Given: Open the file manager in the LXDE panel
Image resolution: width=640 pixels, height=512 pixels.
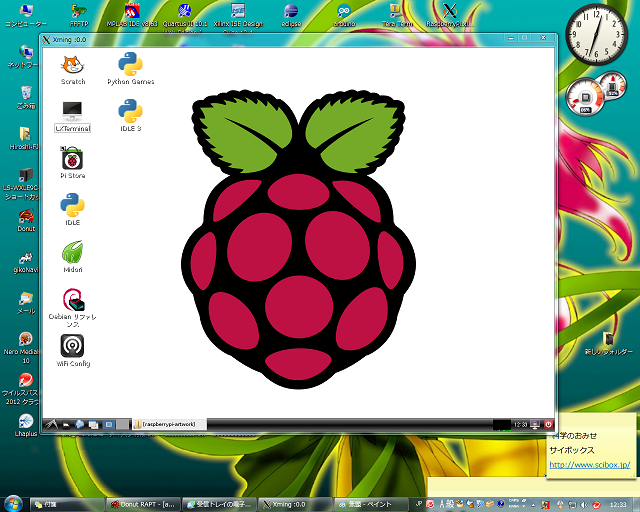Looking at the screenshot, I should point(66,425).
